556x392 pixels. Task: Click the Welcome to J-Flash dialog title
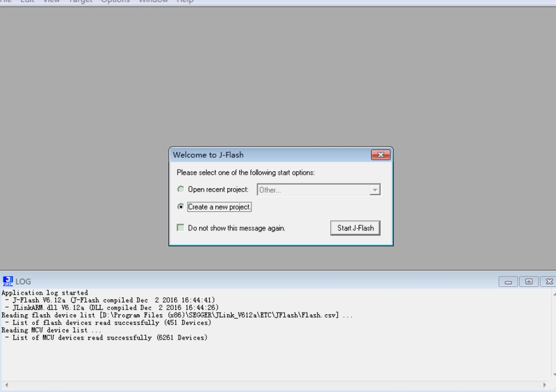click(x=208, y=155)
